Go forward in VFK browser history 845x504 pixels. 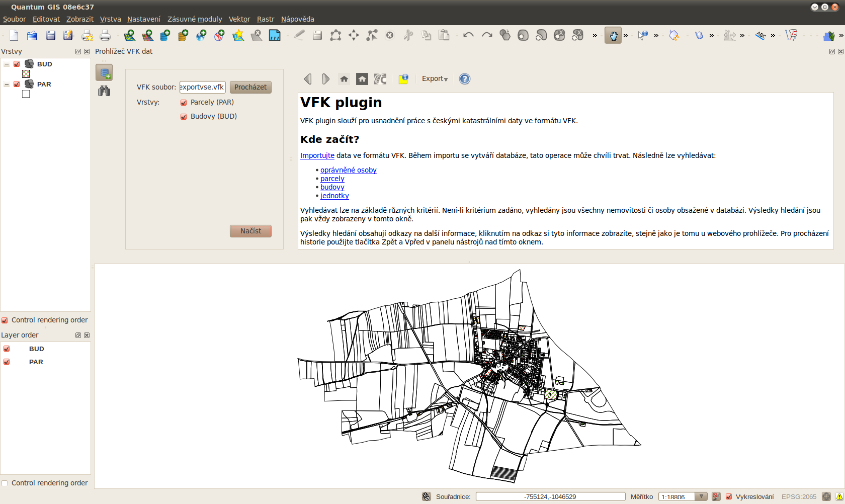click(x=325, y=79)
